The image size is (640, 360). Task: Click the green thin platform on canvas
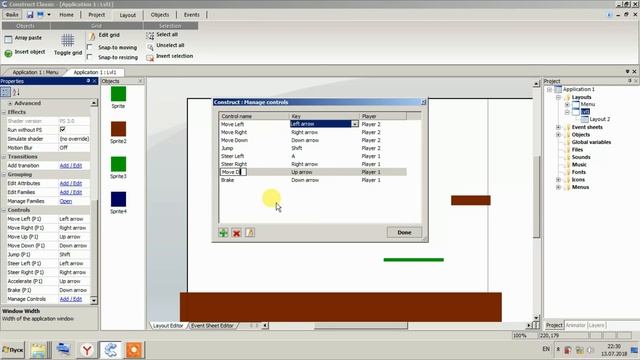(413, 260)
